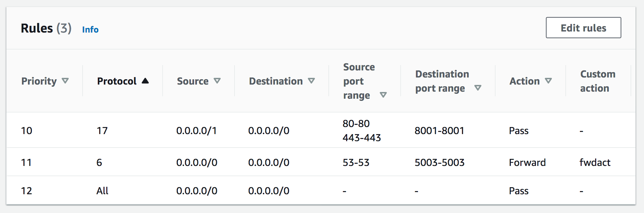Click the Custom action column header

point(598,81)
